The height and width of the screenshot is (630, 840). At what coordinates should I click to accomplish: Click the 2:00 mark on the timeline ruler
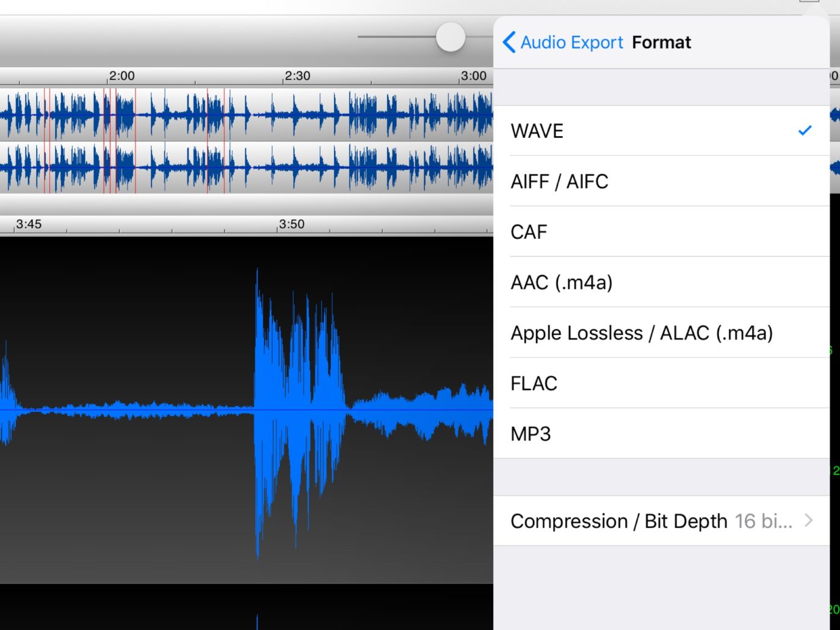click(123, 76)
